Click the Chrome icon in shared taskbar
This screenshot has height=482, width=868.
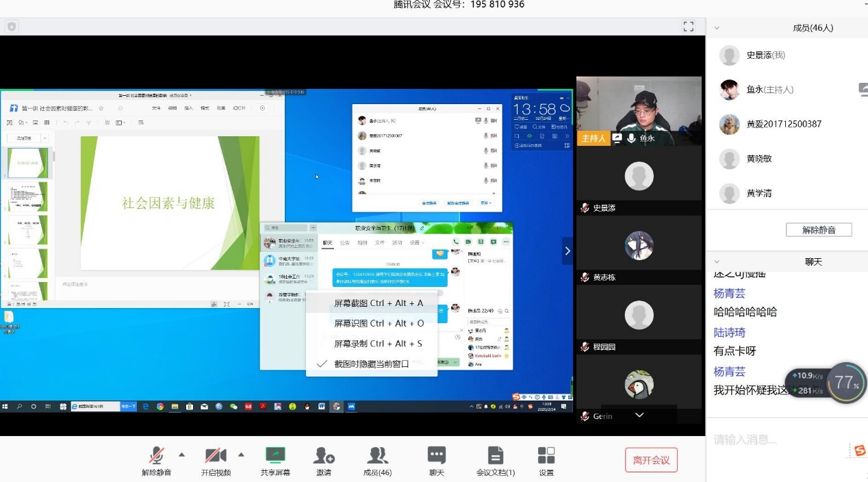[x=160, y=406]
